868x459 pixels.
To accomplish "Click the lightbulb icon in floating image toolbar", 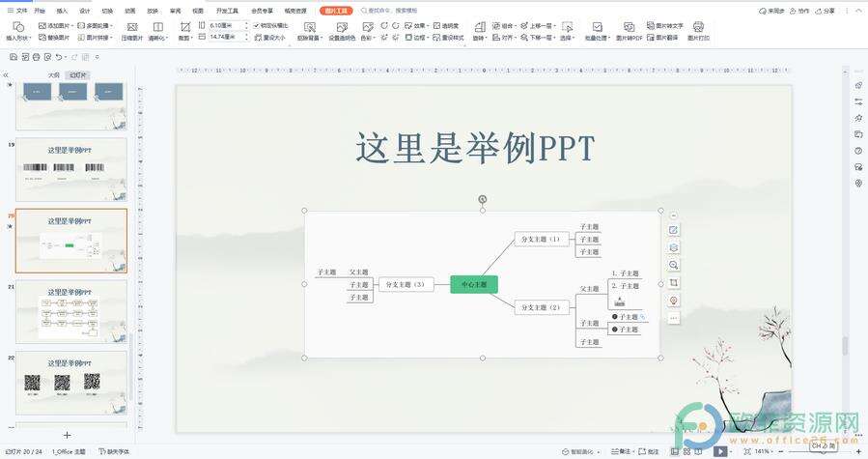I will pos(674,301).
